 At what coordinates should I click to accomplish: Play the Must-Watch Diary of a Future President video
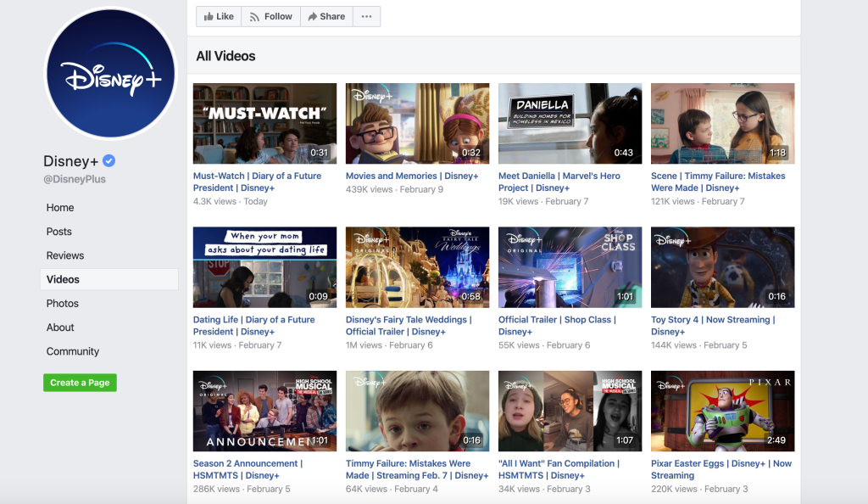pyautogui.click(x=264, y=124)
